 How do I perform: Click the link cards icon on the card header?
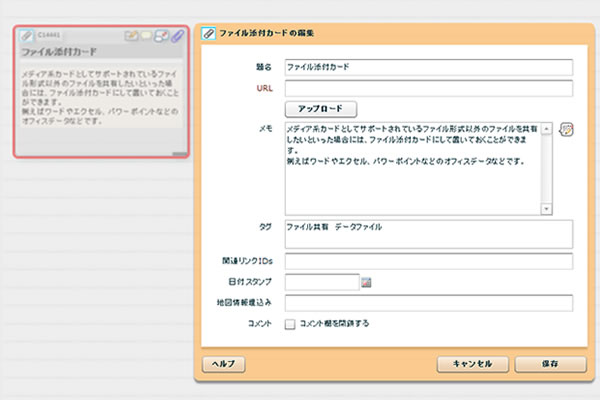point(161,35)
